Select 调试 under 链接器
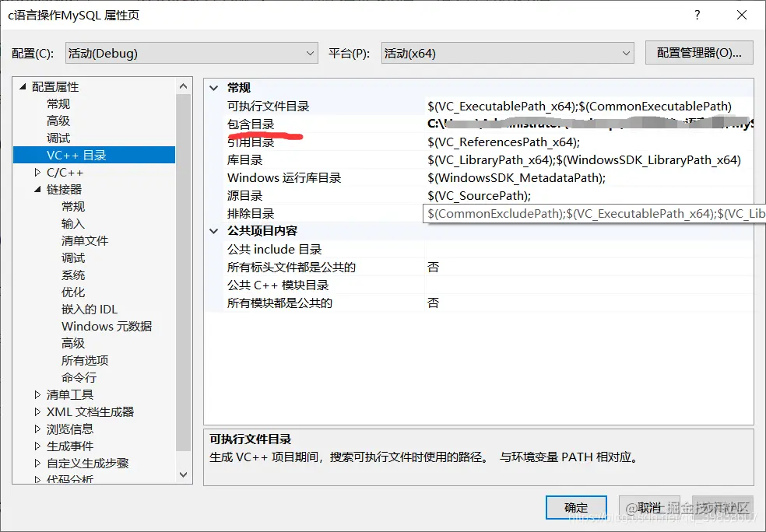The image size is (766, 532). pos(73,257)
